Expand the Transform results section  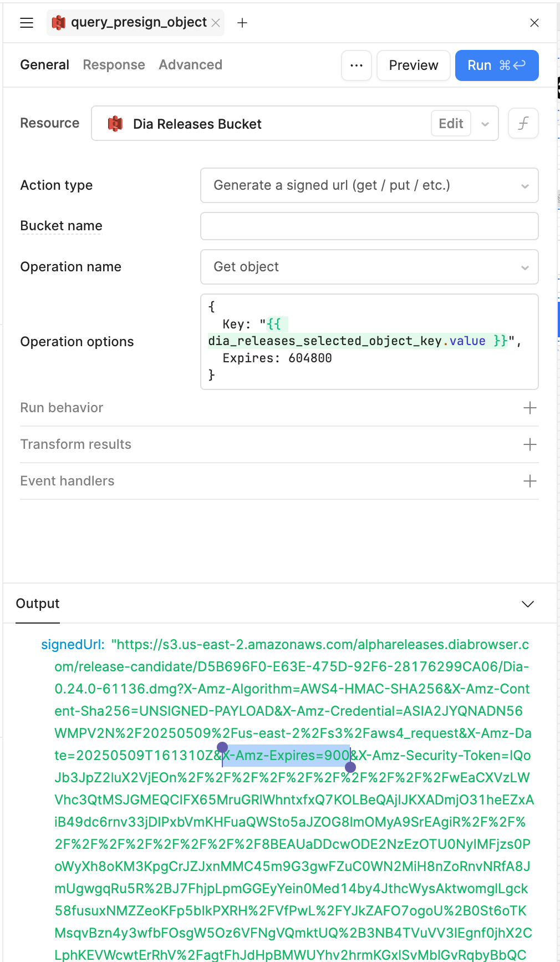pos(530,444)
